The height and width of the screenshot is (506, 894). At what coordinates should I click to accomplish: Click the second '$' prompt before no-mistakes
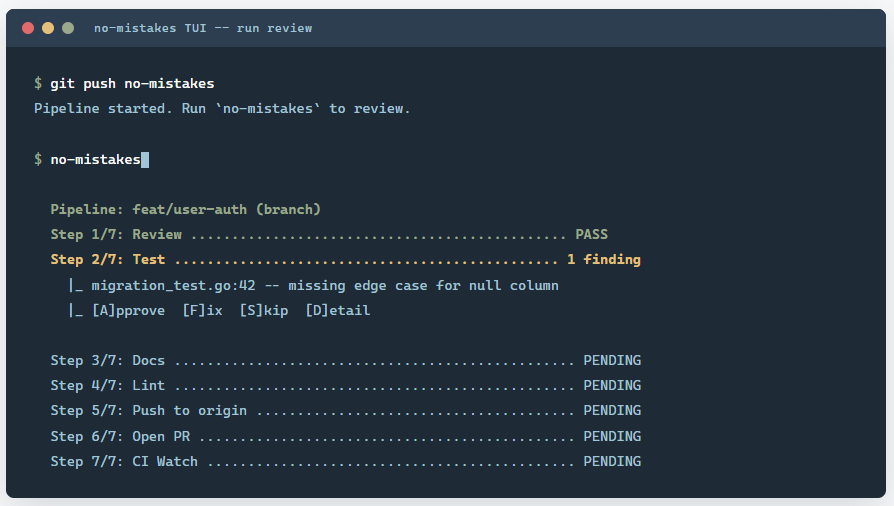[x=38, y=159]
